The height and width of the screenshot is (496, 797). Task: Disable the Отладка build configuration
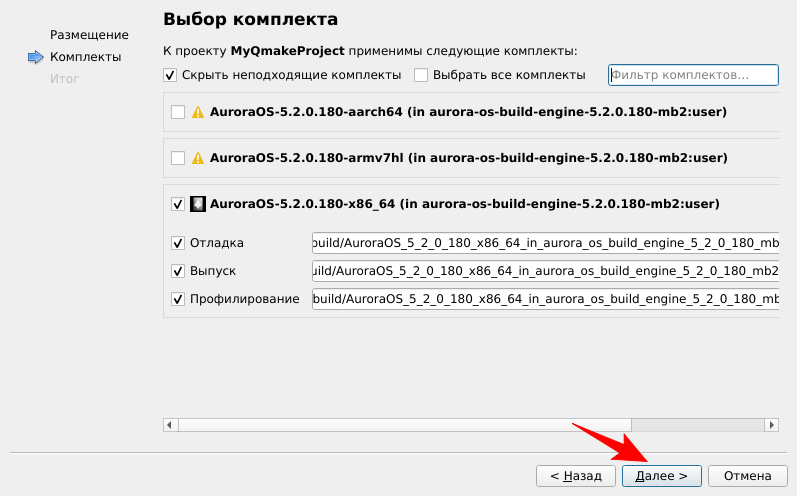tap(178, 243)
